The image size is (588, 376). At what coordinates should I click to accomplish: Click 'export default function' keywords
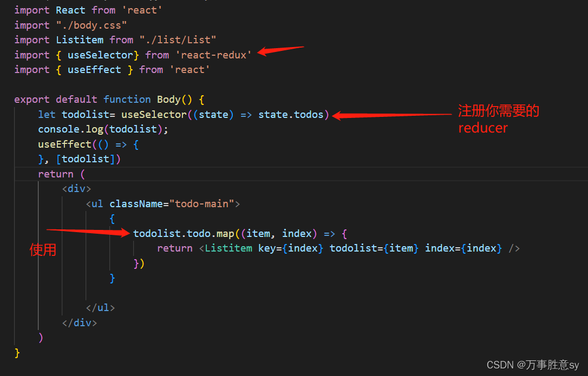[x=82, y=100]
